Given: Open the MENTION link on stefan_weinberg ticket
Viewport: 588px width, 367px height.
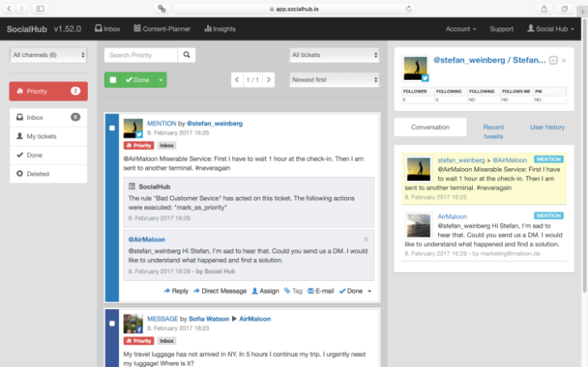Looking at the screenshot, I should [x=162, y=123].
